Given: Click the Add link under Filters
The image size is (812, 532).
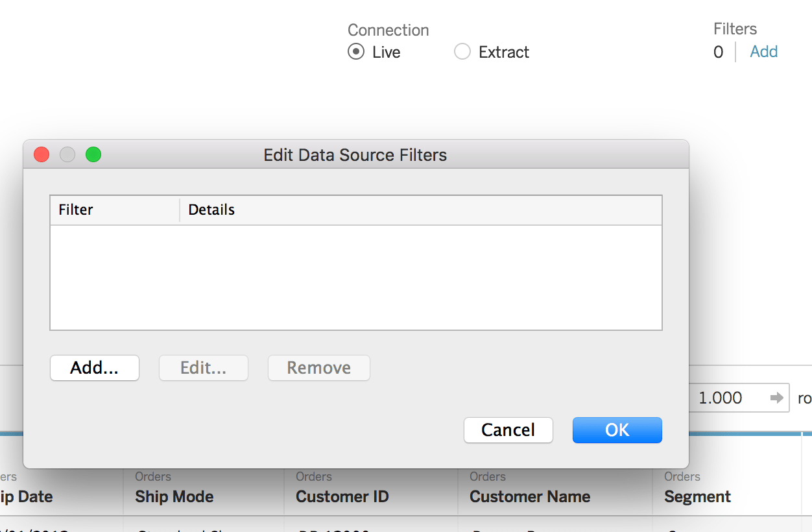Looking at the screenshot, I should [763, 52].
